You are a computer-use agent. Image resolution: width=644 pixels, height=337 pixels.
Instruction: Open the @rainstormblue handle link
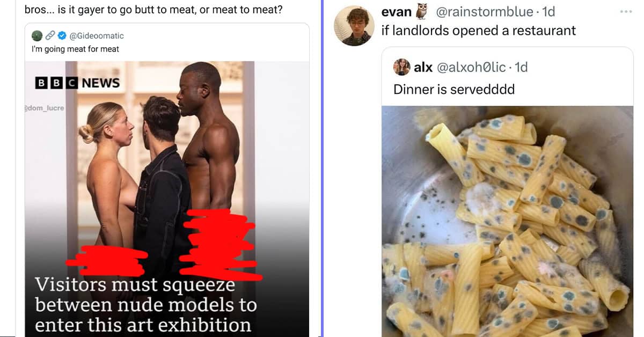point(482,12)
